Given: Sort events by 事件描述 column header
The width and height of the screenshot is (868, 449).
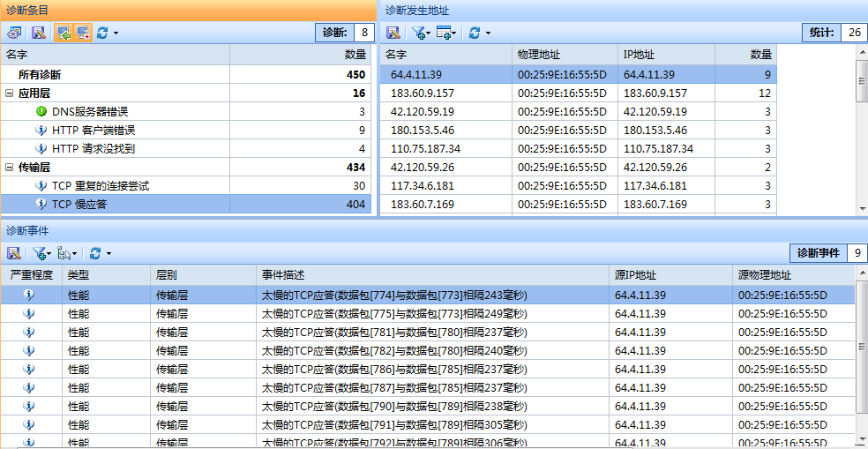Looking at the screenshot, I should tap(432, 275).
